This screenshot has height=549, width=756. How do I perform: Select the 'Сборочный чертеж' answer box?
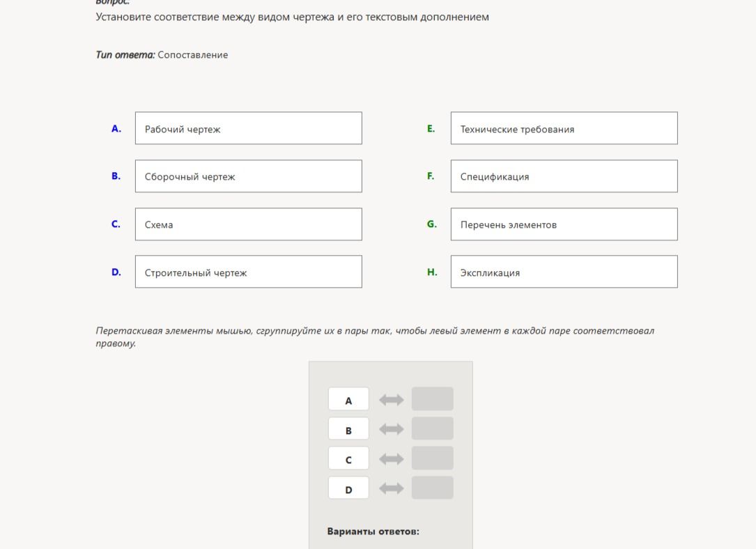point(248,176)
